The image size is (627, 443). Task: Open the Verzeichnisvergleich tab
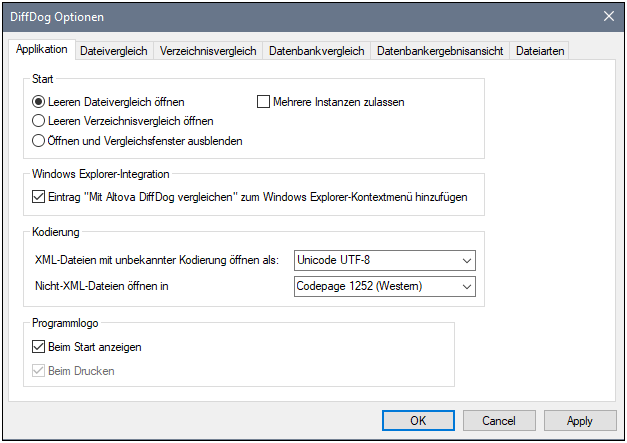point(208,51)
